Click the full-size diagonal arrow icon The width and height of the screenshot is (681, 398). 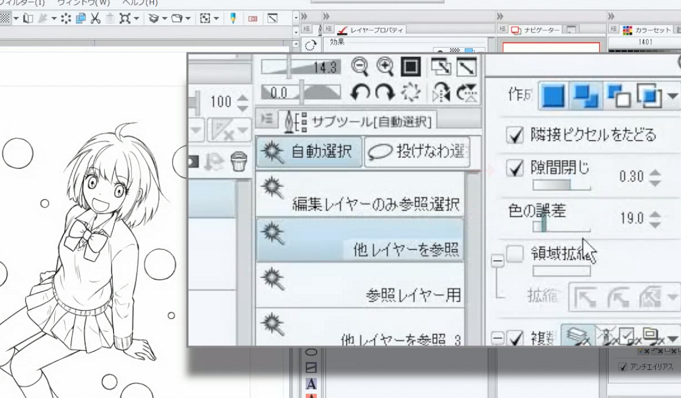466,67
